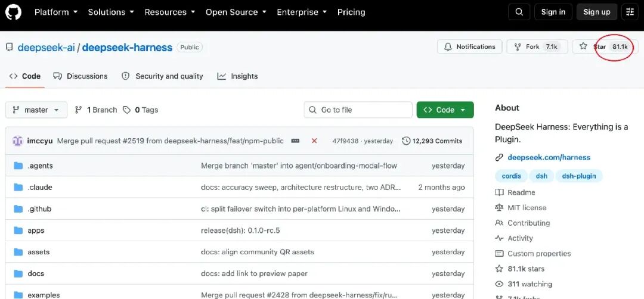This screenshot has height=299, width=644.
Task: Open 12,293 Commits history
Action: (432, 141)
